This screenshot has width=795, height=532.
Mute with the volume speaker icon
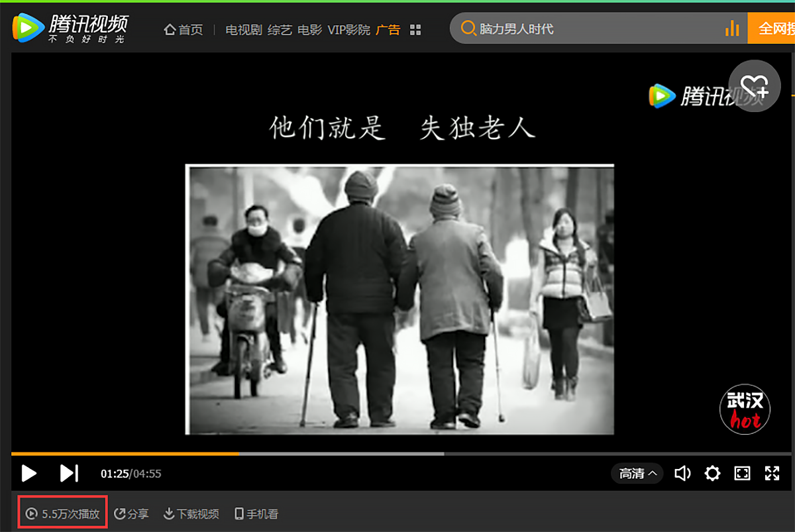(x=682, y=473)
